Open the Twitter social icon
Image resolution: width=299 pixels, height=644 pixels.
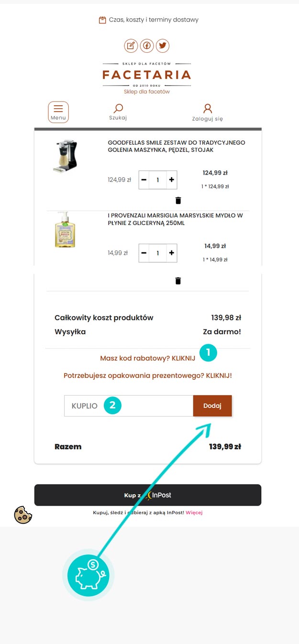163,46
